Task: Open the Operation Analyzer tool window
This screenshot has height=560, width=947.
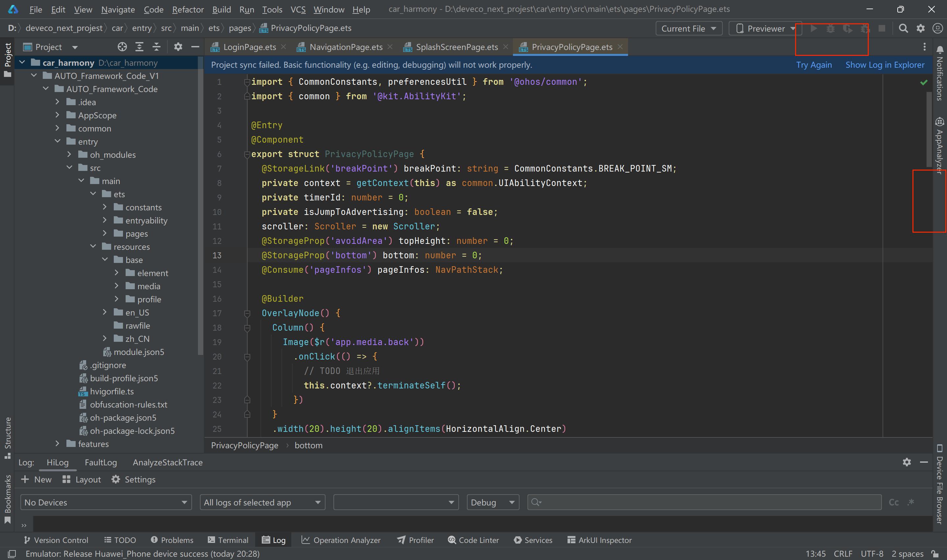Action: (341, 540)
